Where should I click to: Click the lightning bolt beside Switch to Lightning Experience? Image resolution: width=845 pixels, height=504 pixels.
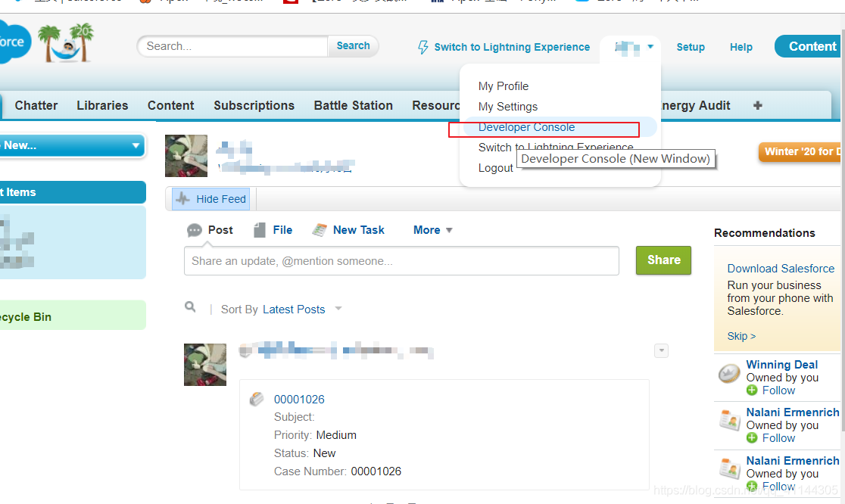(x=422, y=47)
